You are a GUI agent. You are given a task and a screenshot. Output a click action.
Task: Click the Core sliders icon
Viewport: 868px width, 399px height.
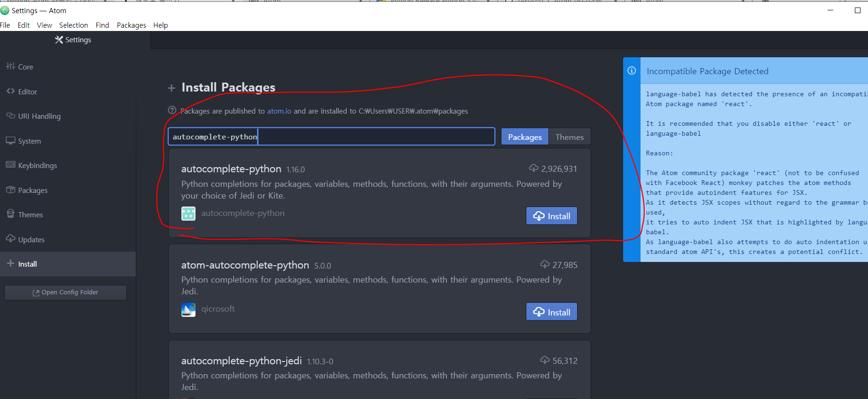point(10,66)
